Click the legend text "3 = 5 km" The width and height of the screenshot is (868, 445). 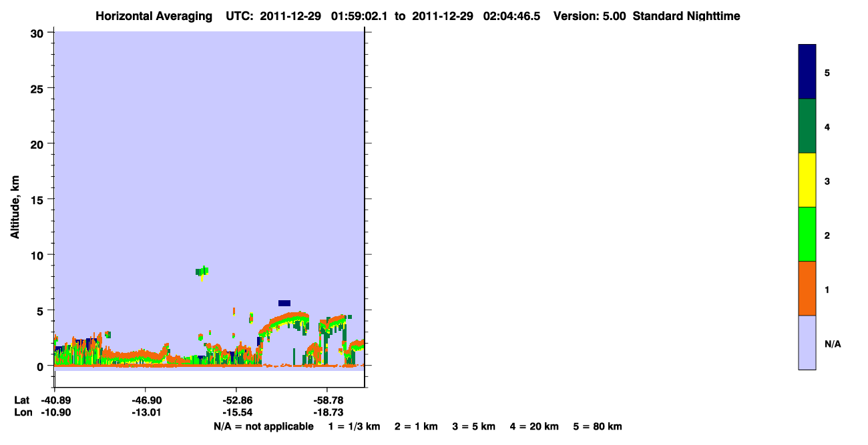pyautogui.click(x=474, y=426)
